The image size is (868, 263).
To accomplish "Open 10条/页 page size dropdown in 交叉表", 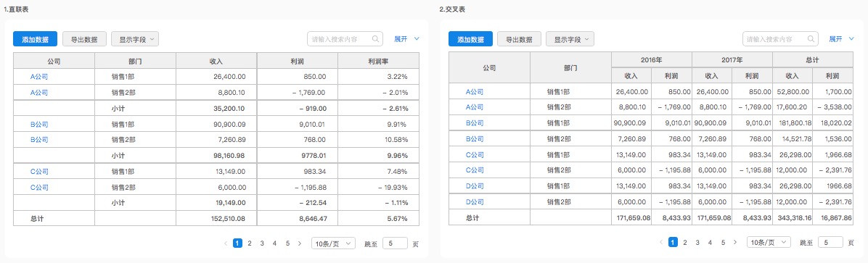I will pos(769,243).
